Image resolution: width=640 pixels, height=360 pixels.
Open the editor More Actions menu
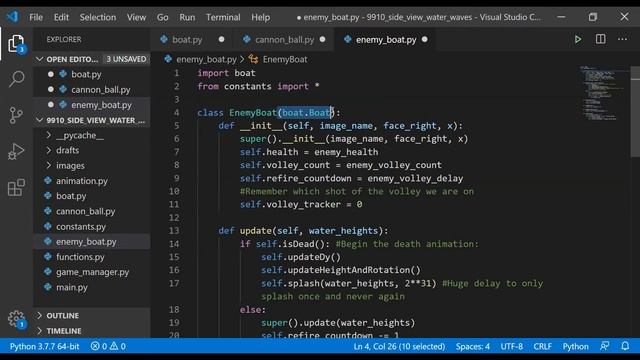point(622,39)
